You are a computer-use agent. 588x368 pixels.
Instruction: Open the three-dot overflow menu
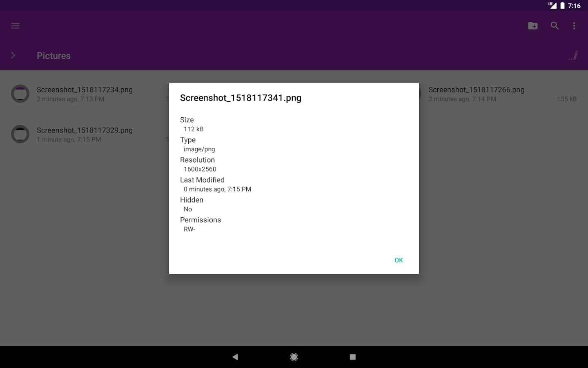[x=574, y=26]
